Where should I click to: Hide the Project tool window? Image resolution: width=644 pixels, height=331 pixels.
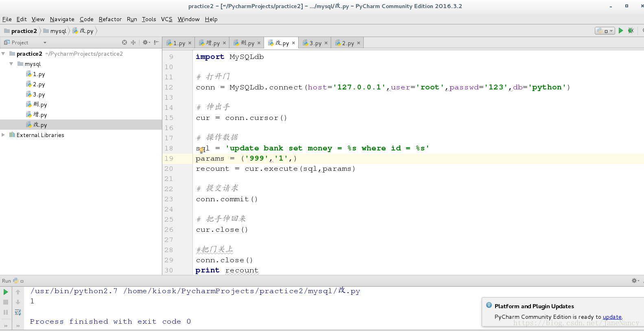tap(156, 42)
